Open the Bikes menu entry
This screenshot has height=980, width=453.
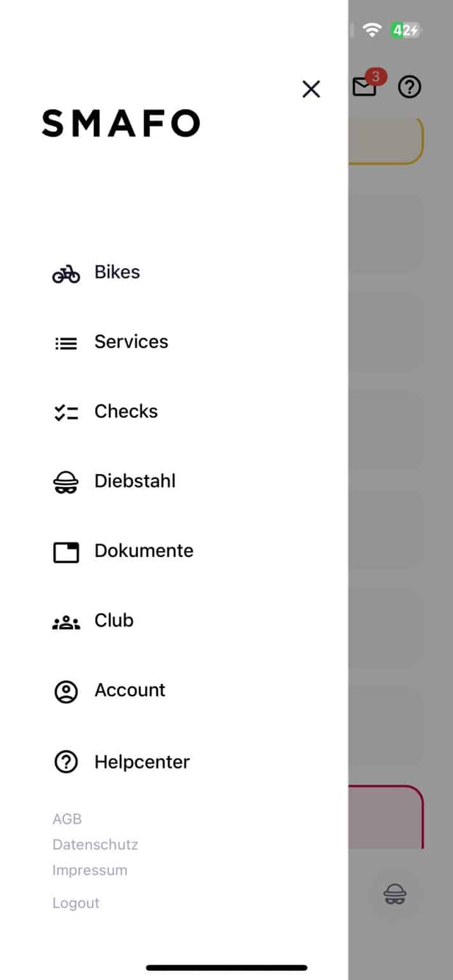pyautogui.click(x=117, y=272)
